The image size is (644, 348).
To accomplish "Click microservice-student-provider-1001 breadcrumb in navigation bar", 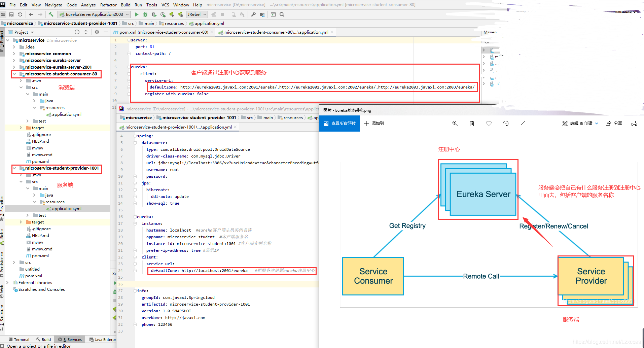I will (x=80, y=23).
